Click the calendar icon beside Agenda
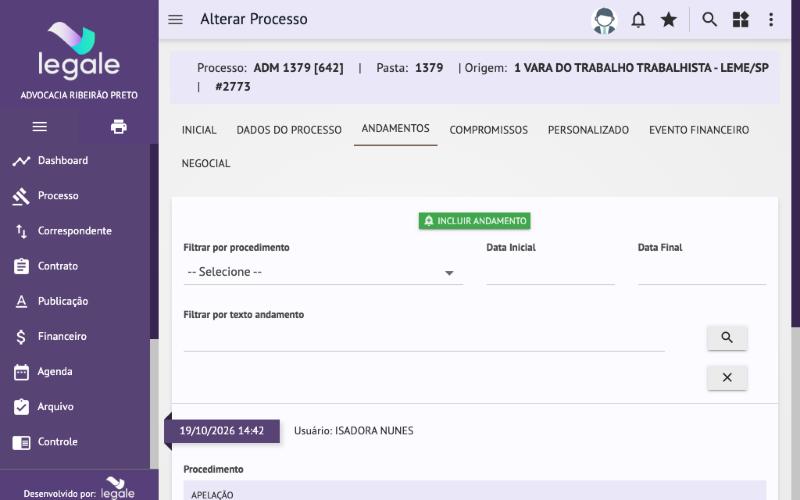Image resolution: width=800 pixels, height=500 pixels. click(x=21, y=372)
